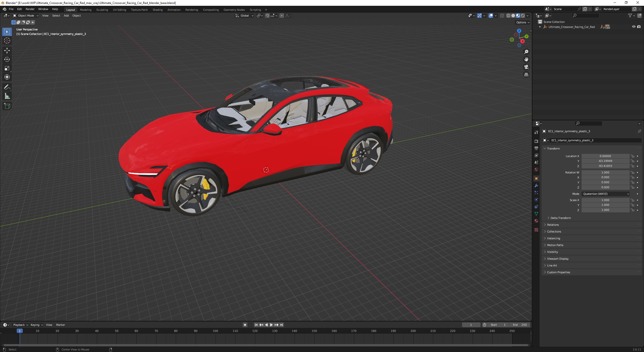Viewport: 644px width, 352px height.
Task: Select the Rotate tool
Action: tap(7, 59)
